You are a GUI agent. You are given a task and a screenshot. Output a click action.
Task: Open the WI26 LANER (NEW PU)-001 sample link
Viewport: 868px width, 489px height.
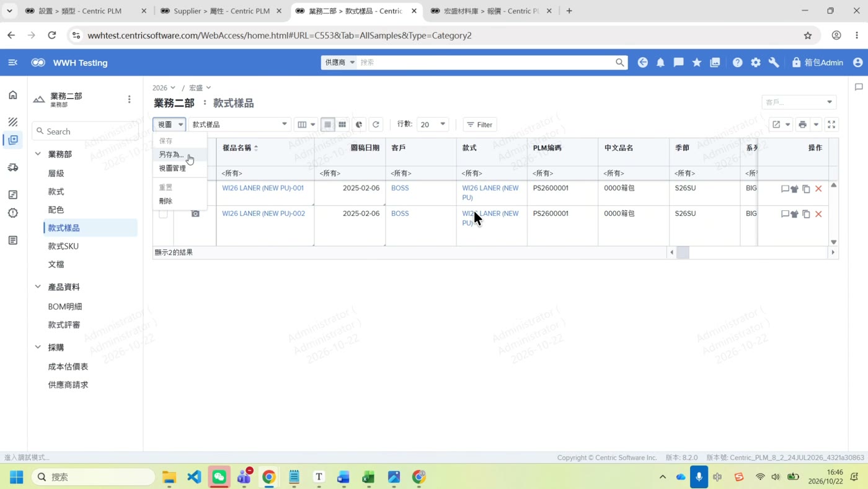coord(263,188)
